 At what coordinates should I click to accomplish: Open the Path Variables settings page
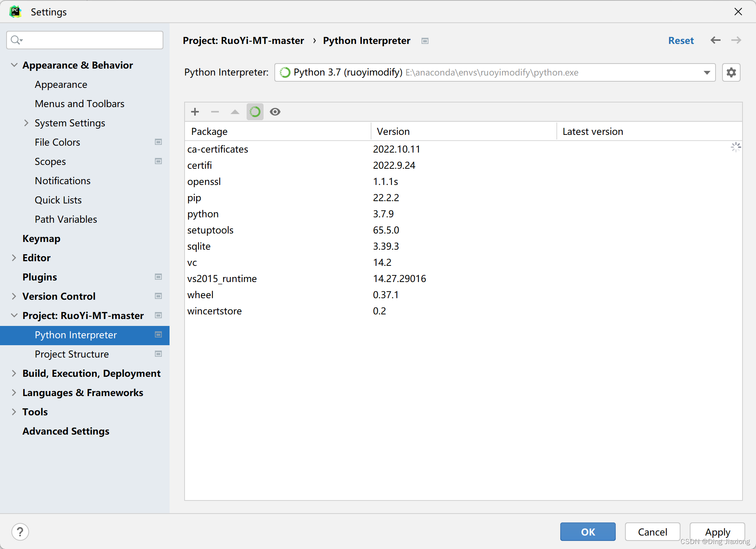pos(66,219)
